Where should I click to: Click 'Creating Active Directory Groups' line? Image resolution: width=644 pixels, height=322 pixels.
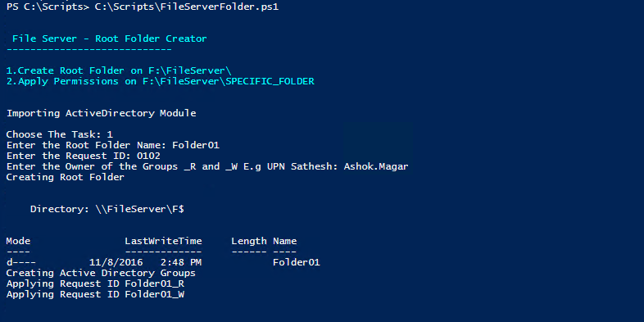pos(101,273)
